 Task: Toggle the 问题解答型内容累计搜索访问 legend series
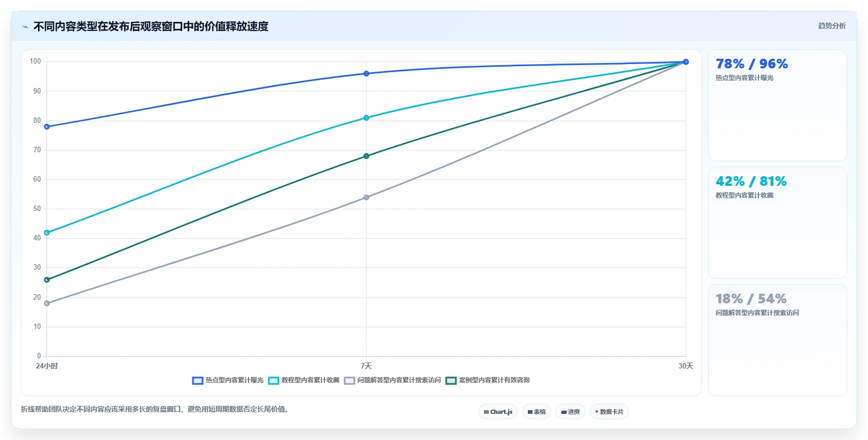coord(392,380)
